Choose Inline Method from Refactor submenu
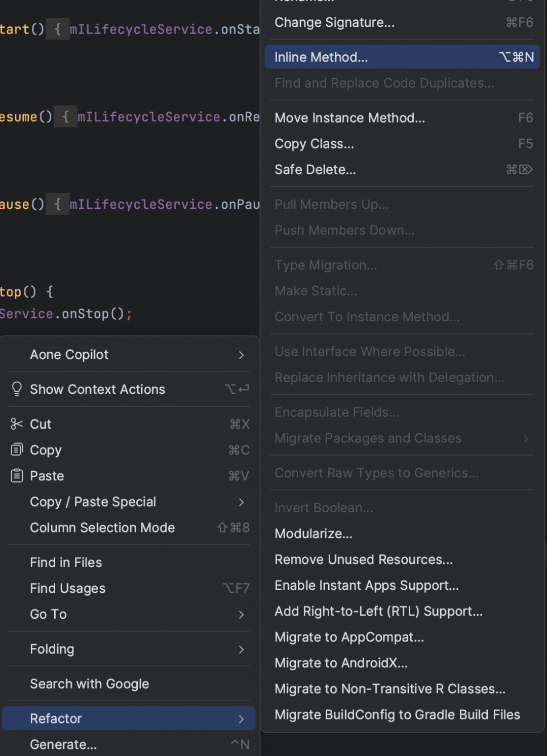 tap(402, 57)
